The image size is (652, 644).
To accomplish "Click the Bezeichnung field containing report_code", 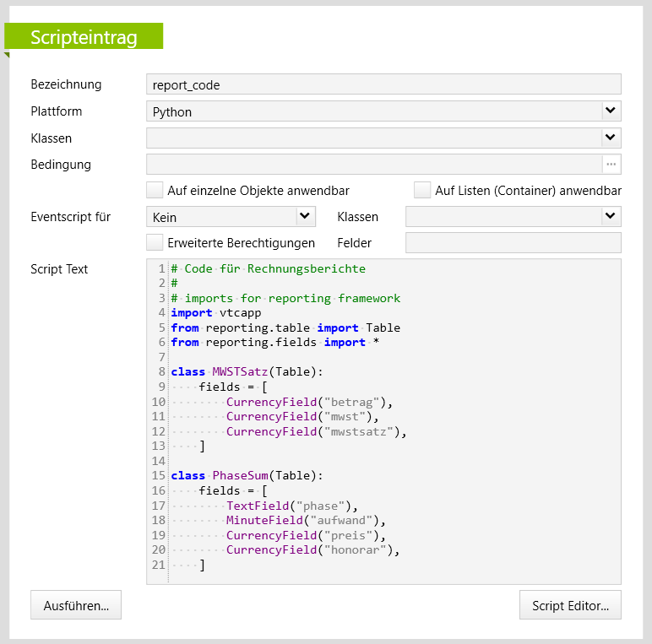I will point(383,84).
